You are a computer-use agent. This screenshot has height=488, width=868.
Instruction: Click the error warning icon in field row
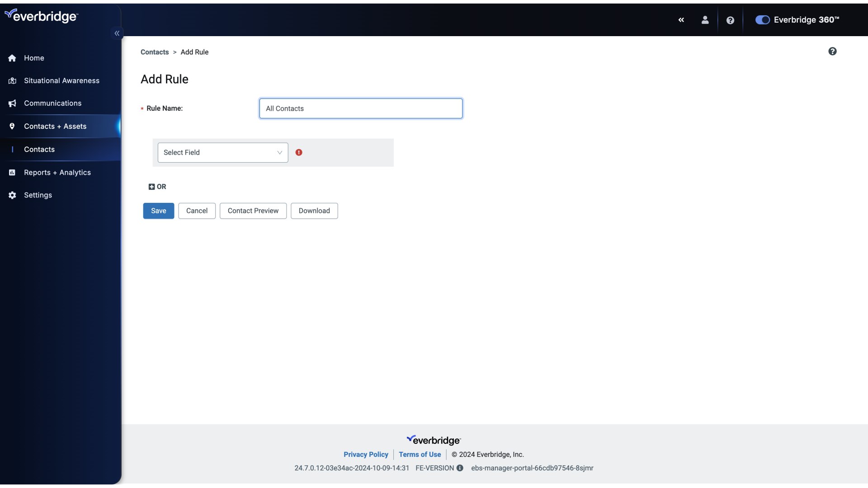pyautogui.click(x=299, y=152)
